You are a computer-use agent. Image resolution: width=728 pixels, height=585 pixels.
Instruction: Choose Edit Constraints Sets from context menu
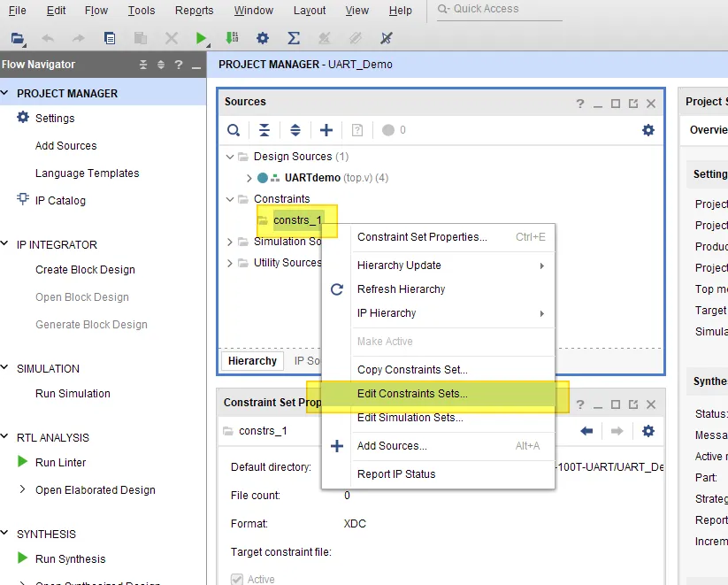[438, 394]
